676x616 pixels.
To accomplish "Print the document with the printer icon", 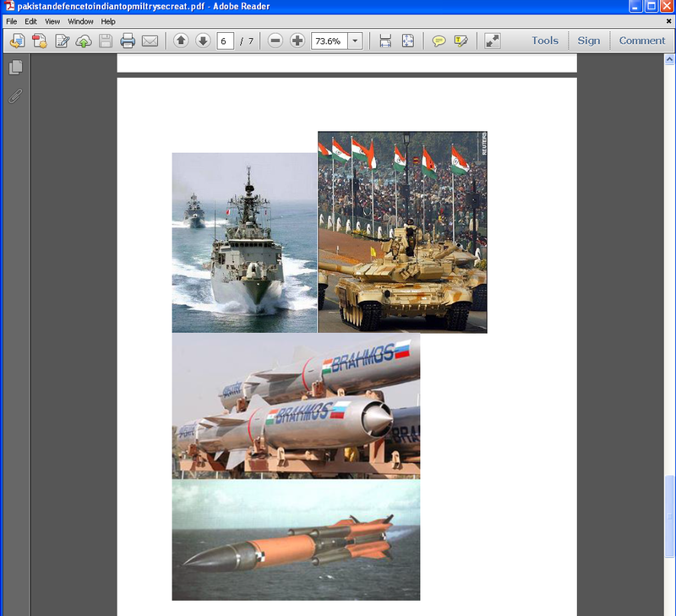I will tap(128, 41).
